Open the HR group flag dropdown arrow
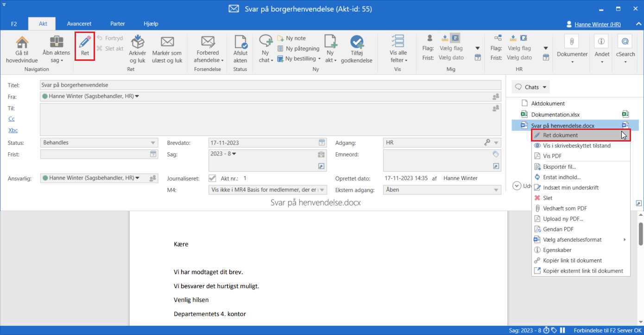Viewport: 644px width, 335px height. [x=546, y=48]
